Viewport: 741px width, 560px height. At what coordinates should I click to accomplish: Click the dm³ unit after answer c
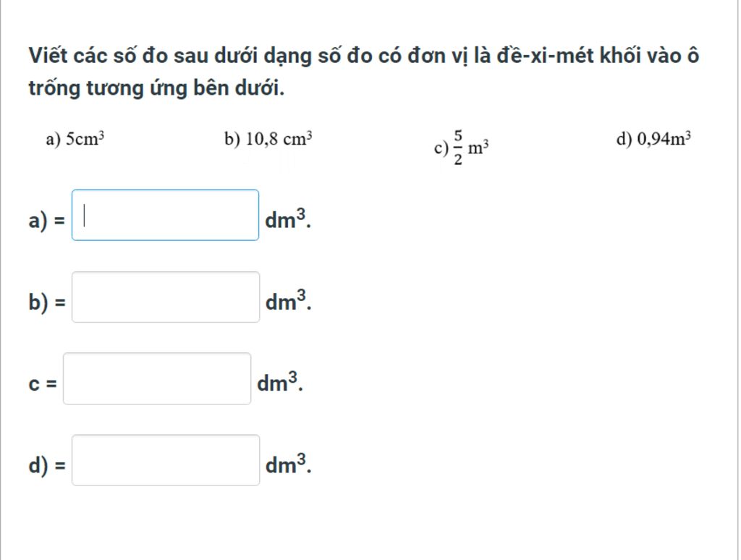click(278, 382)
